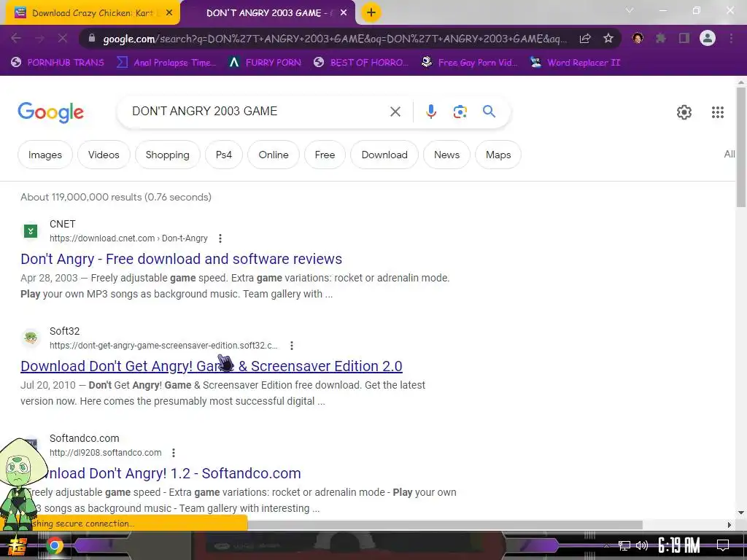
Task: Clear the search box with the X icon
Action: (x=395, y=112)
